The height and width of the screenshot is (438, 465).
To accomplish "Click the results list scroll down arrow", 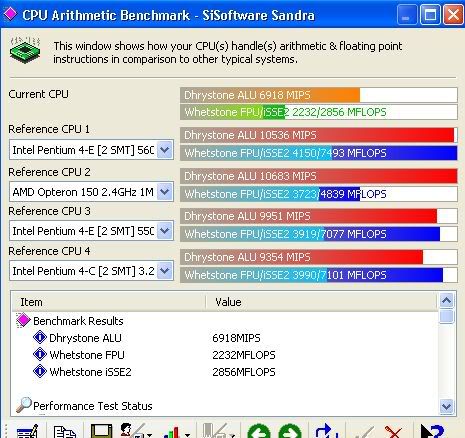I will point(446,406).
